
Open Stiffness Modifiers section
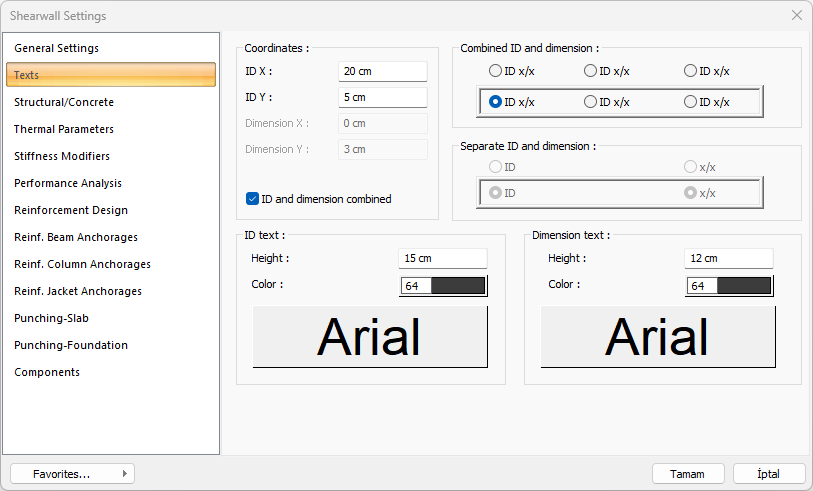62,156
